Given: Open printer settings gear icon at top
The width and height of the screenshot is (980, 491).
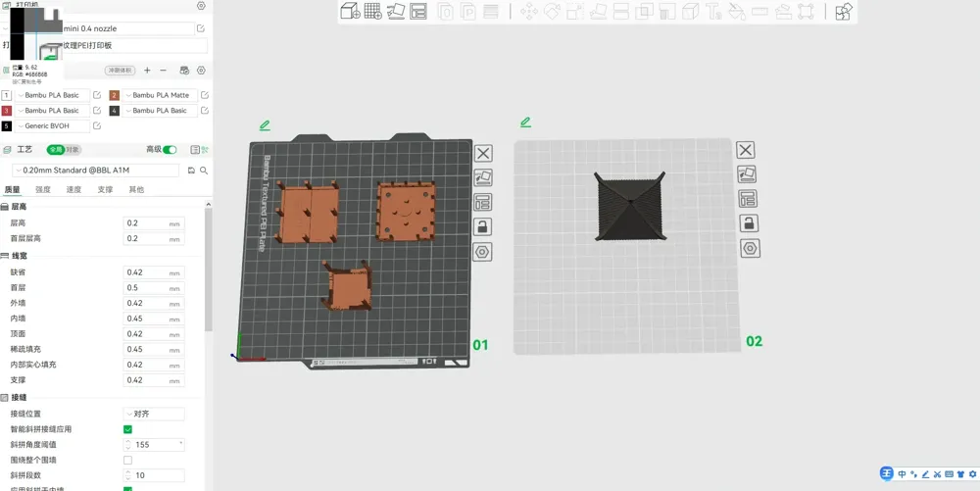Looking at the screenshot, I should point(201,6).
